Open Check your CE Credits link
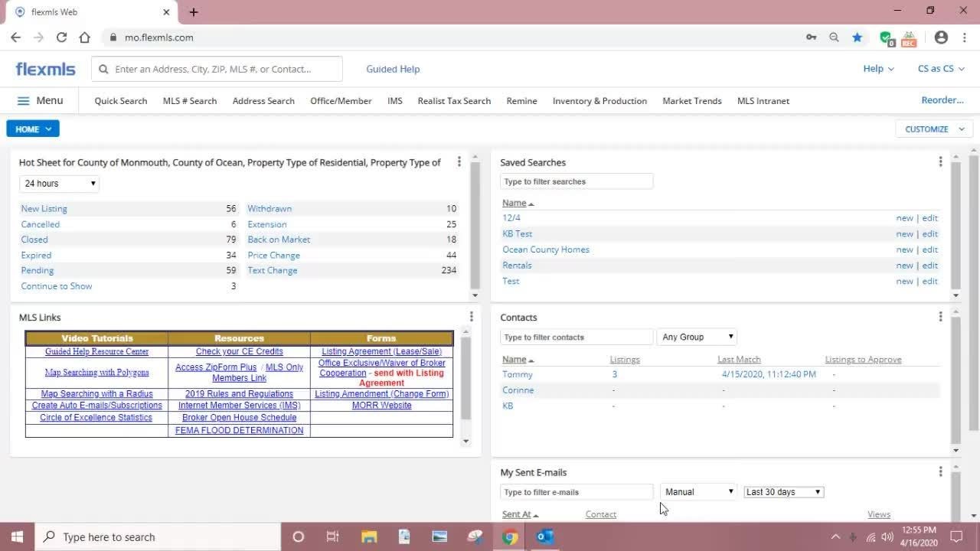The image size is (980, 551). click(240, 352)
